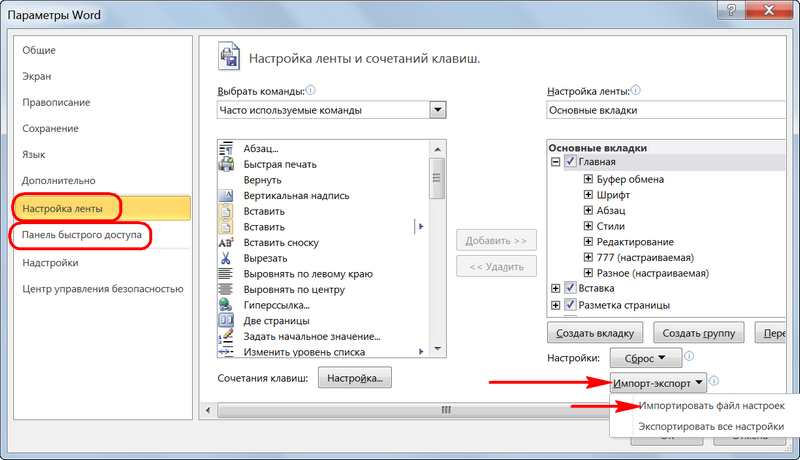Disable the Разметка страницы checkbox

click(570, 305)
